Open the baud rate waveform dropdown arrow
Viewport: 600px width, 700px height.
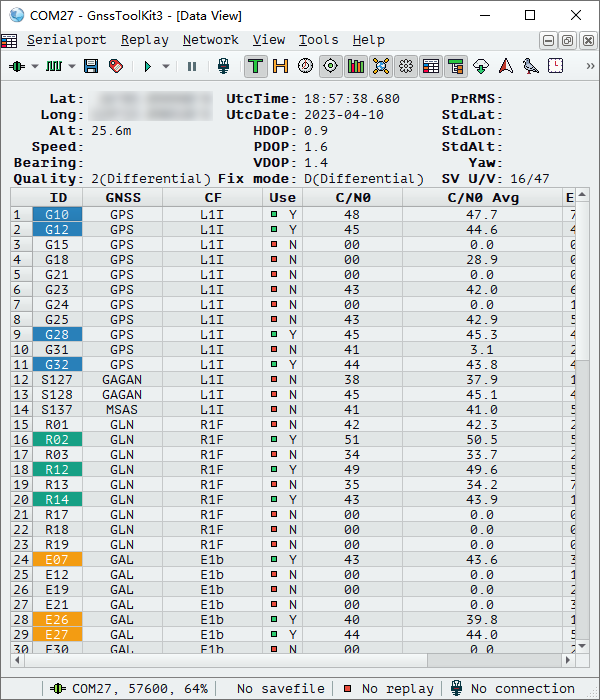72,66
